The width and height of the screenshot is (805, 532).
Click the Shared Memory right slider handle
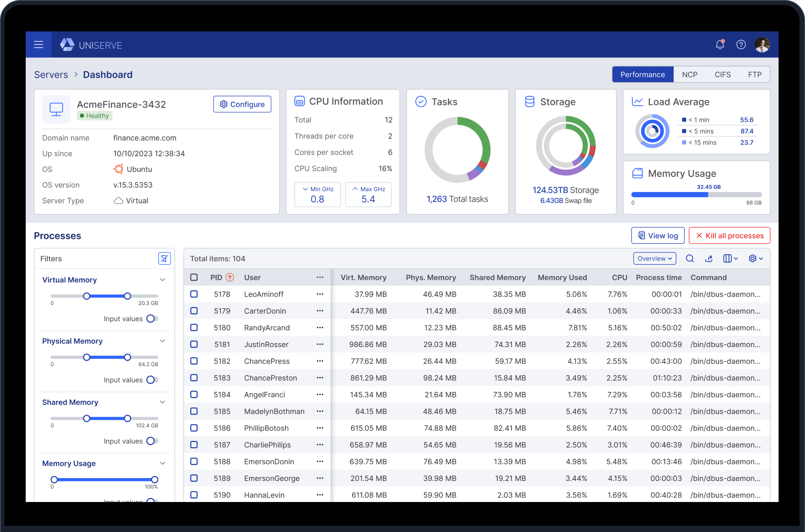tap(127, 418)
